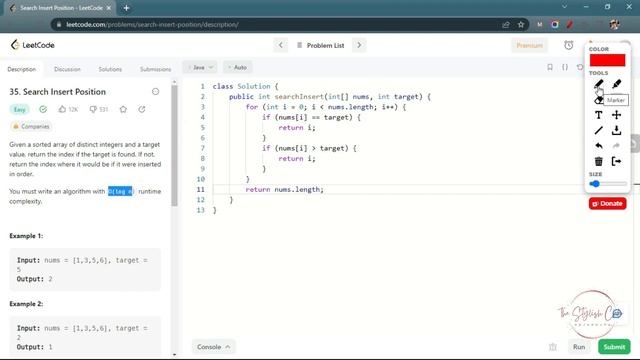Go to the previous problem
Image resolution: width=640 pixels, height=360 pixels.
tap(280, 45)
